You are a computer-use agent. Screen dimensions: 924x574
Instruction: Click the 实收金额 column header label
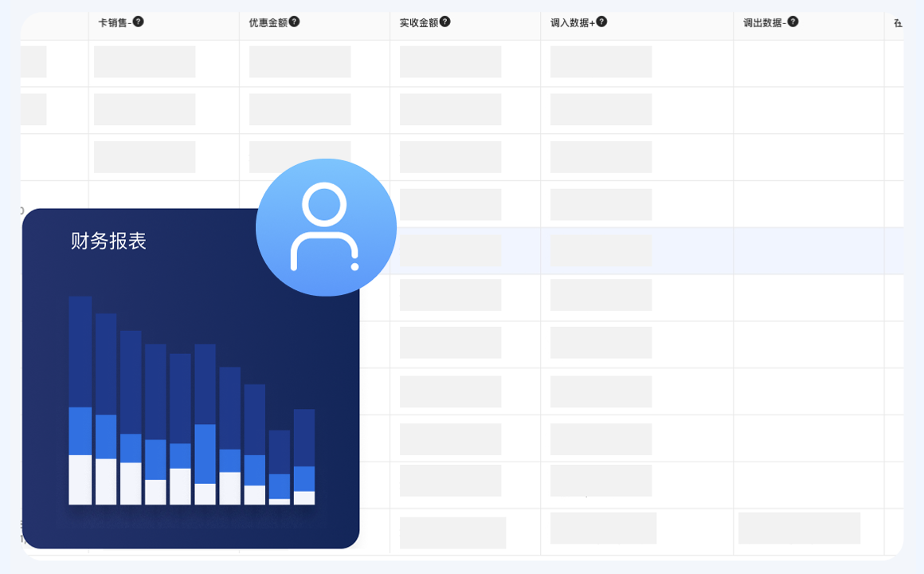pyautogui.click(x=418, y=22)
